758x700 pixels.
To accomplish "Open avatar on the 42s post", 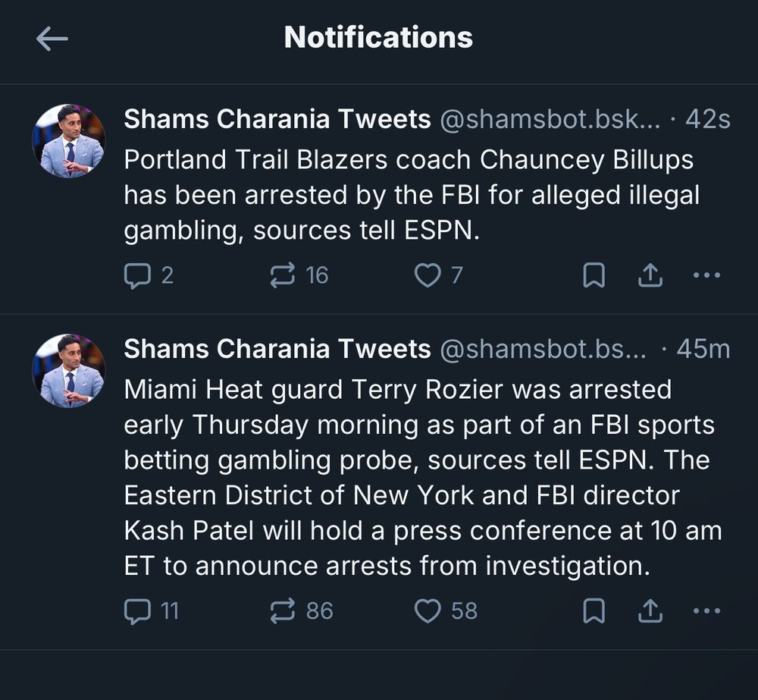I will pos(69,141).
